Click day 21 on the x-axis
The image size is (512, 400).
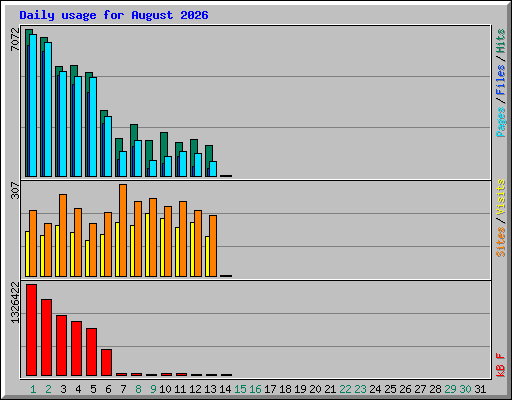[330, 389]
